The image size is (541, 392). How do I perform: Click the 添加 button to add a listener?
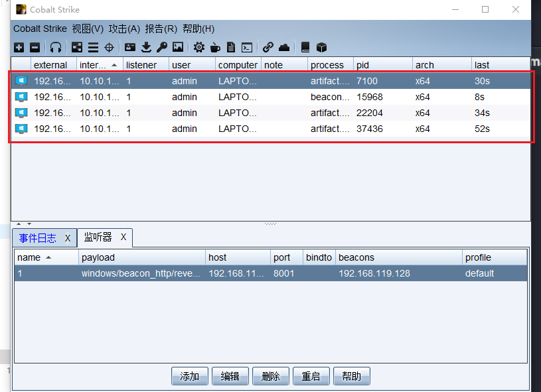point(189,376)
